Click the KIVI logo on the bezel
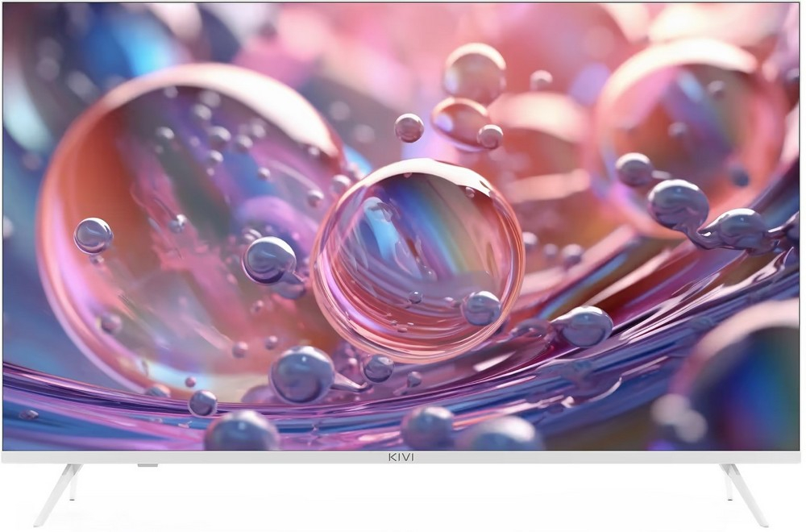 [x=400, y=458]
